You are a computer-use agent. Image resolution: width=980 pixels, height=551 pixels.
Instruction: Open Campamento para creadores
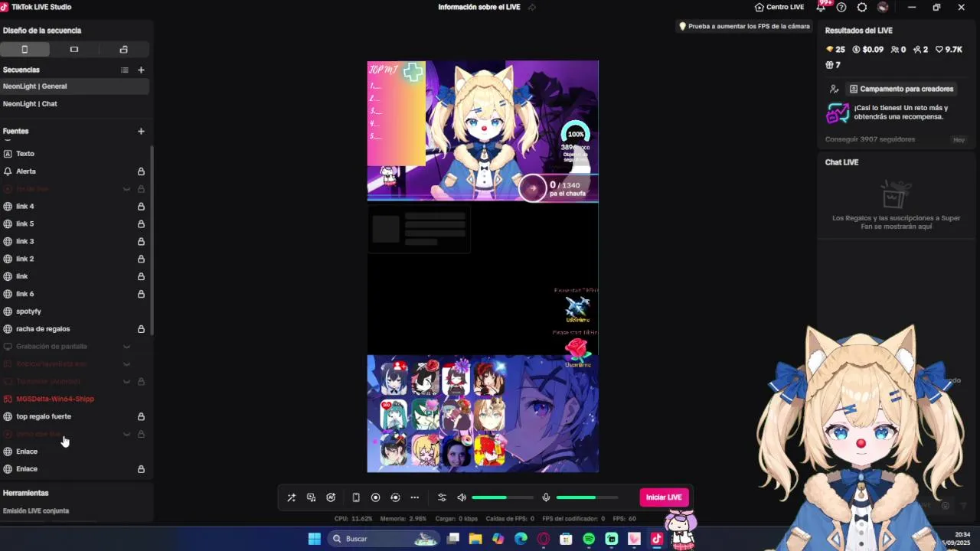tap(901, 89)
